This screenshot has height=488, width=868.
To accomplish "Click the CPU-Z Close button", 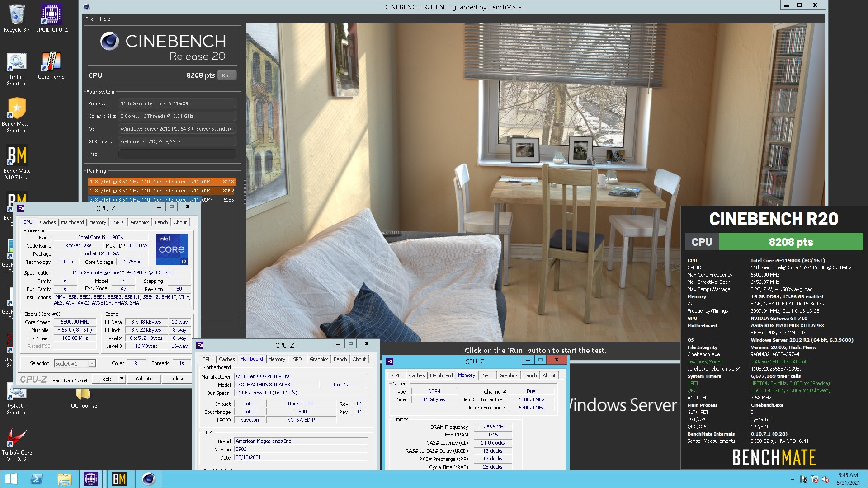I will (x=179, y=379).
